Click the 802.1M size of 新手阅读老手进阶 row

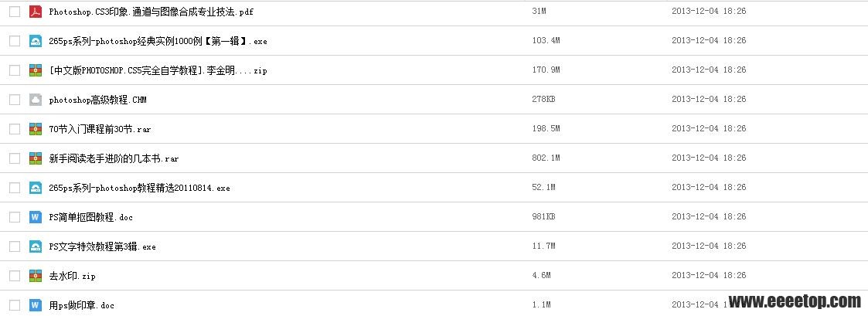click(x=546, y=158)
